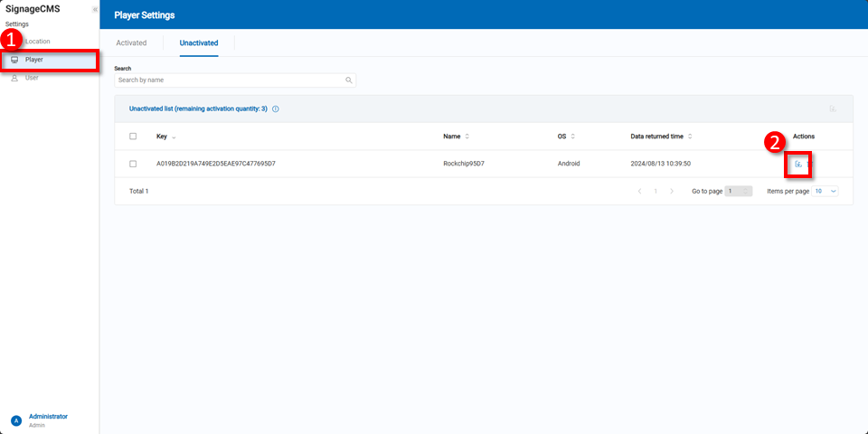Image resolution: width=868 pixels, height=434 pixels.
Task: Click the delete icon for Rockchip95D7 row
Action: tap(808, 164)
